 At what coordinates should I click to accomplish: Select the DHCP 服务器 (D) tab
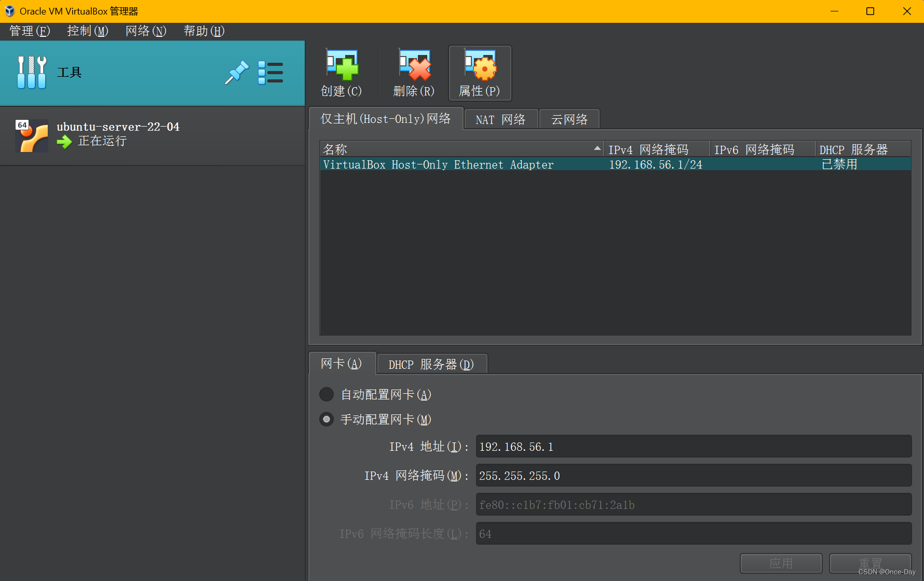pos(431,365)
